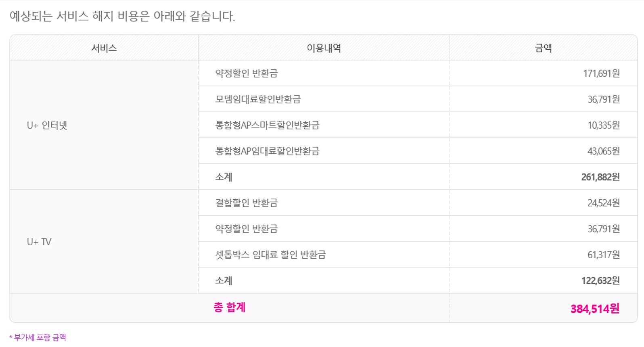Click the 이용내역 column header
644x347 pixels.
[324, 48]
